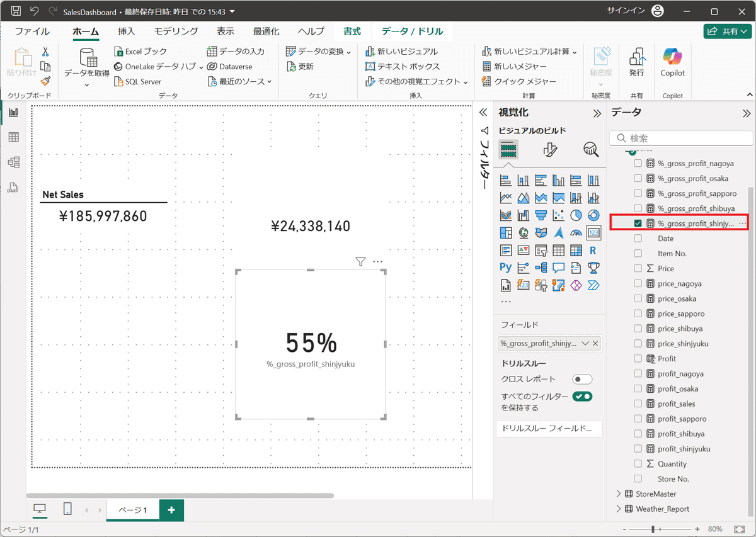Viewport: 756px width, 537px height.
Task: Check the %_gross_profit_osaka field
Action: [x=638, y=179]
